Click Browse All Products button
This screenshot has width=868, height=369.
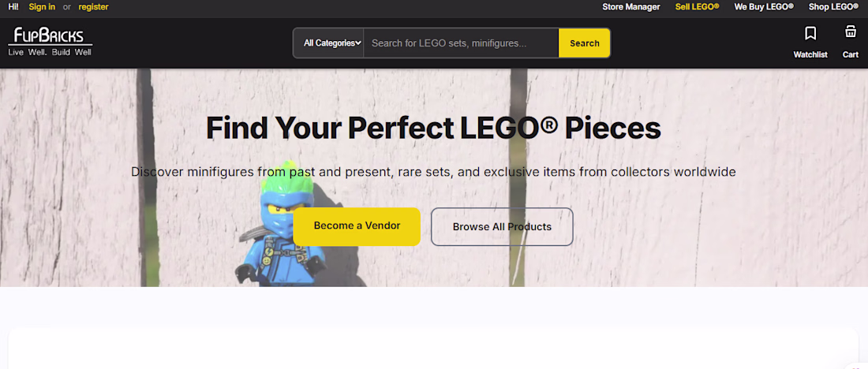coord(502,227)
